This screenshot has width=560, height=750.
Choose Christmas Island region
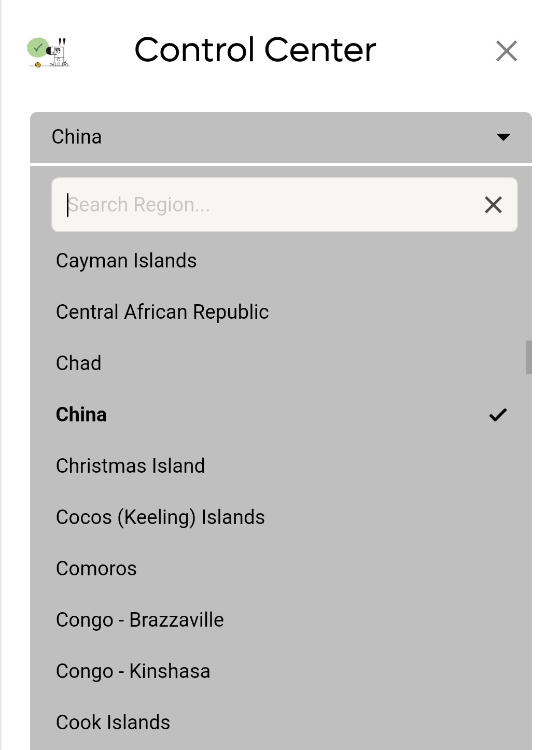pos(130,466)
